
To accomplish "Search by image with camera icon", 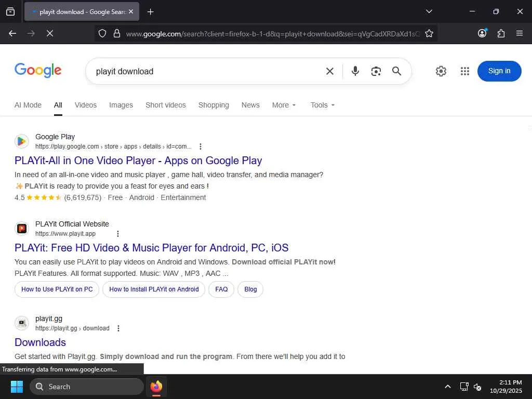I will click(x=376, y=71).
